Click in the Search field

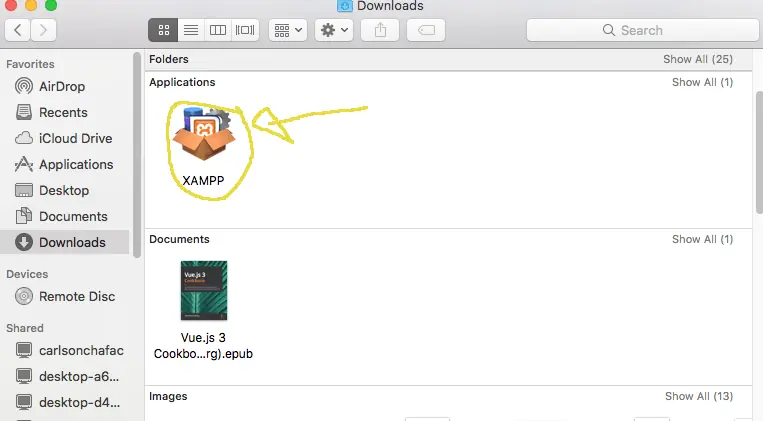(x=640, y=30)
